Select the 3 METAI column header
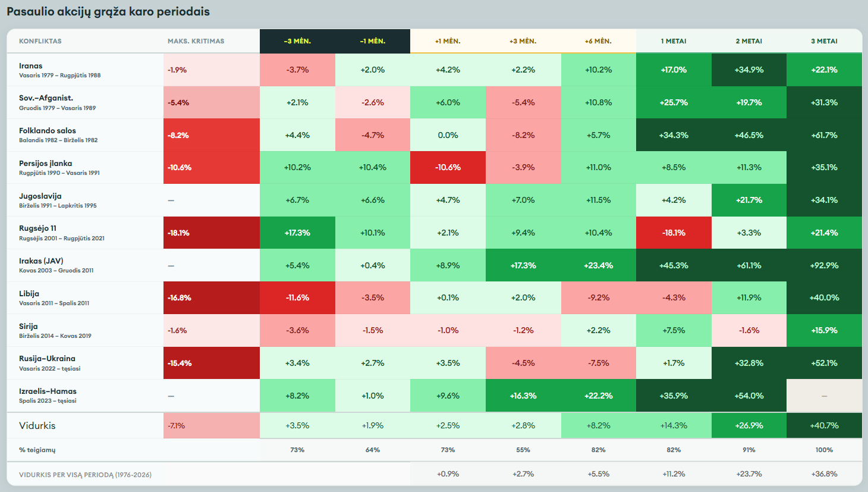Image resolution: width=868 pixels, height=492 pixels. pos(824,41)
